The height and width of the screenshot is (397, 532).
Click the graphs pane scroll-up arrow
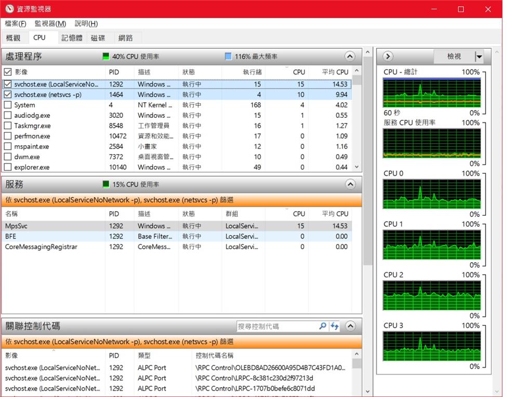click(x=497, y=52)
